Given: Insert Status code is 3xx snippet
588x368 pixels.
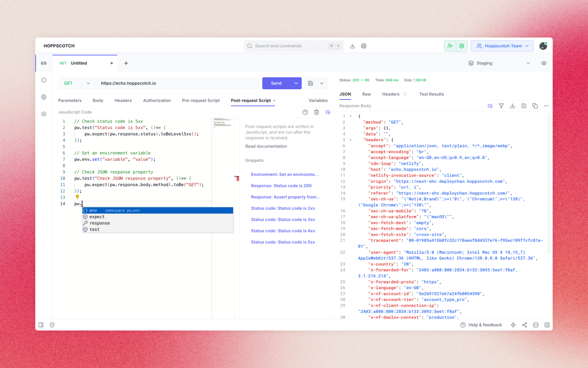Looking at the screenshot, I should 283,220.
